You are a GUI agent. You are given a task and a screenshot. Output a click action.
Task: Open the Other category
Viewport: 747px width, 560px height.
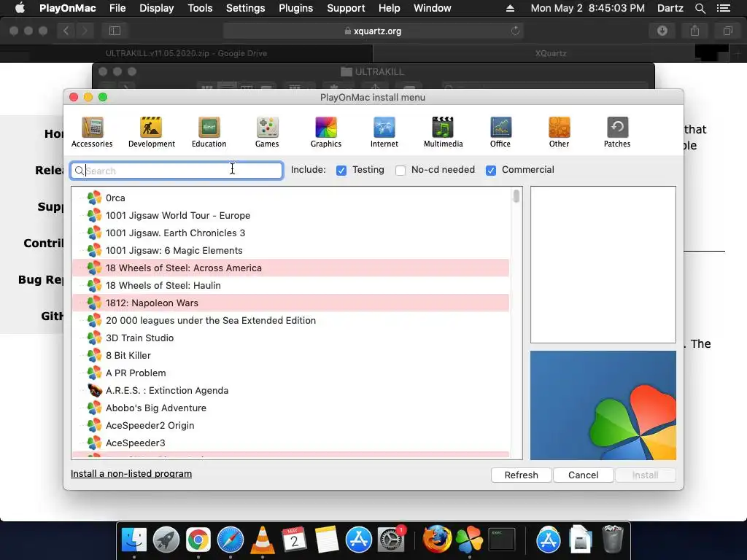(x=559, y=133)
